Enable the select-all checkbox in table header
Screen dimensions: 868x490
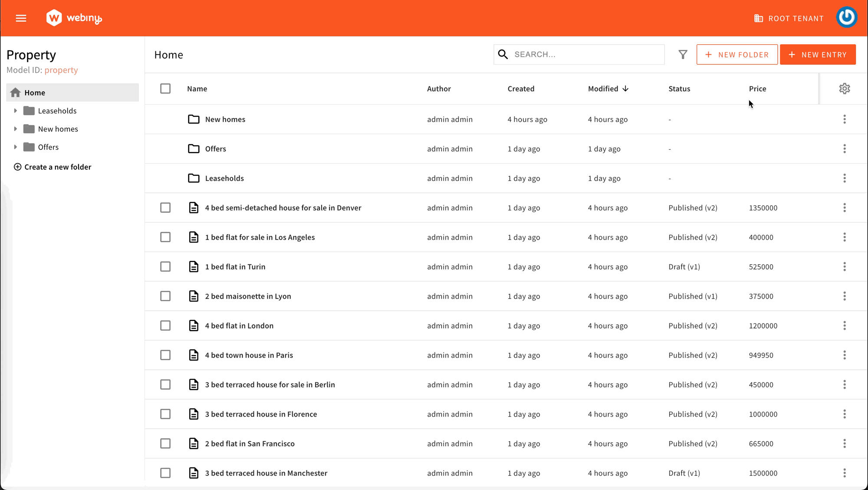(x=165, y=88)
